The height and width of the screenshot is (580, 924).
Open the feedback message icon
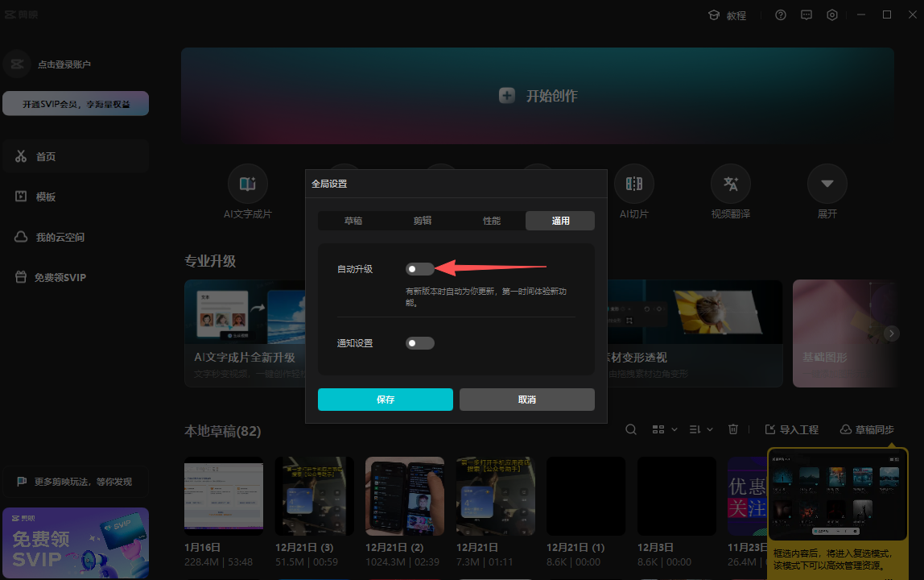pyautogui.click(x=806, y=15)
